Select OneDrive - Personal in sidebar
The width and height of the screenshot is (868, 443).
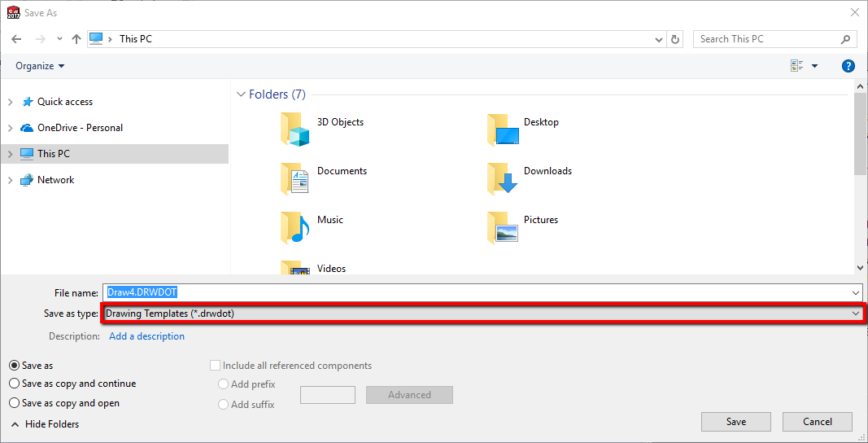tap(80, 128)
